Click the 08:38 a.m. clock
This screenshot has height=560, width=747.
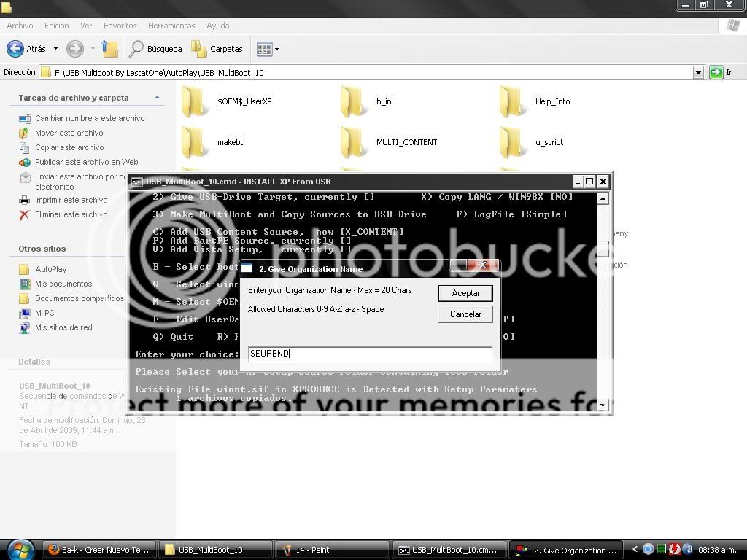click(x=717, y=550)
